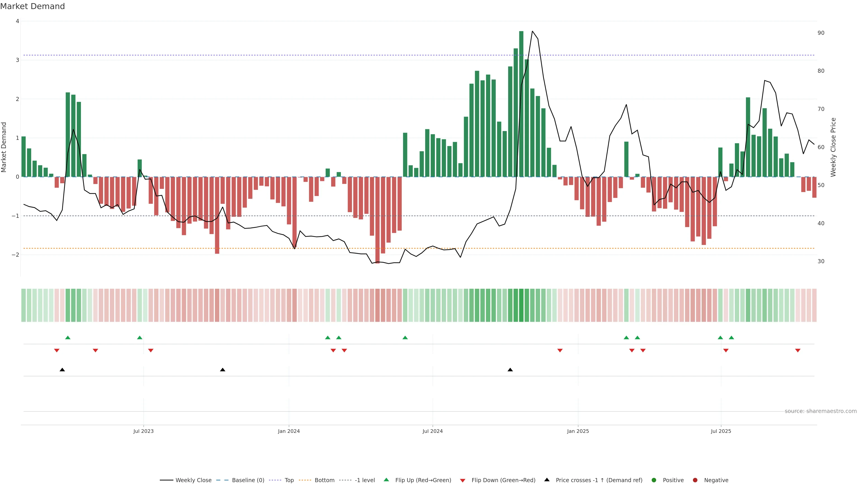Click the black triangle Price crosses legend icon
Screen dimensions: 868x488
[547, 480]
